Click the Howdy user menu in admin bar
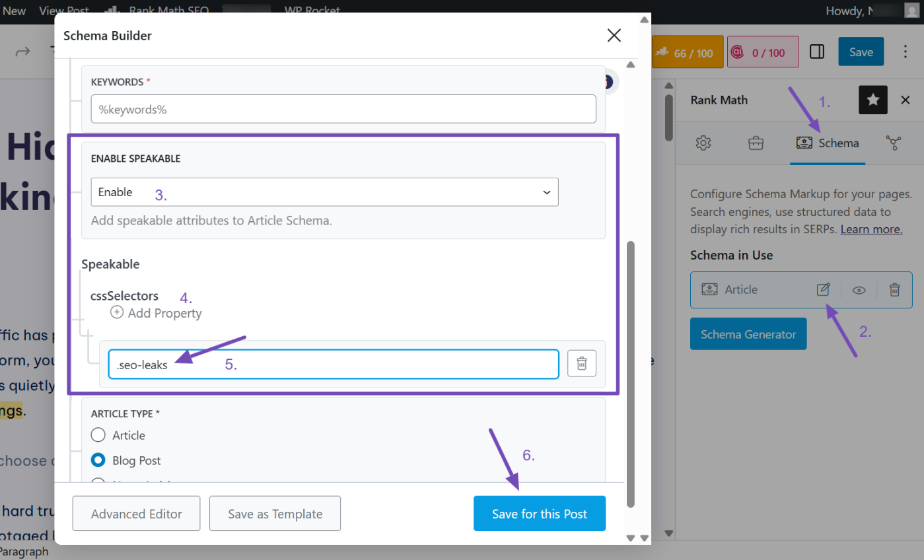This screenshot has height=560, width=924. tap(871, 11)
